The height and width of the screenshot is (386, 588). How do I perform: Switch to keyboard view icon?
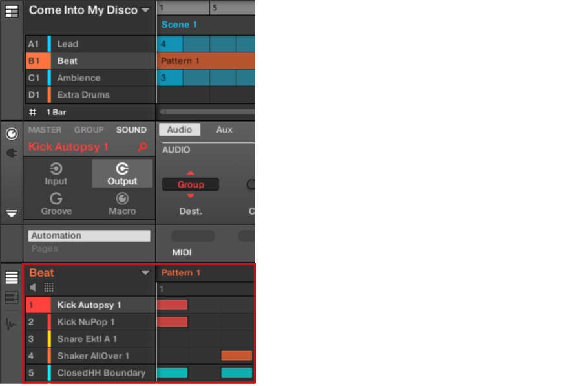tap(12, 298)
